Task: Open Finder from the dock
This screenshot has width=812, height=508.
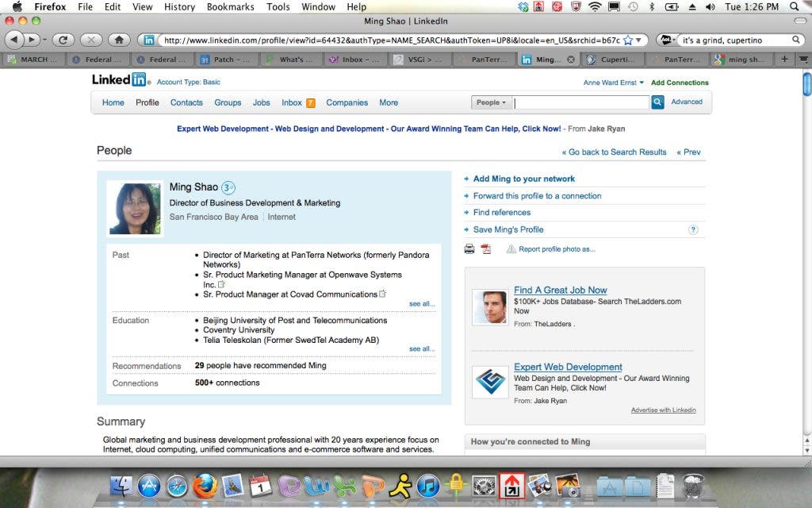Action: [121, 487]
